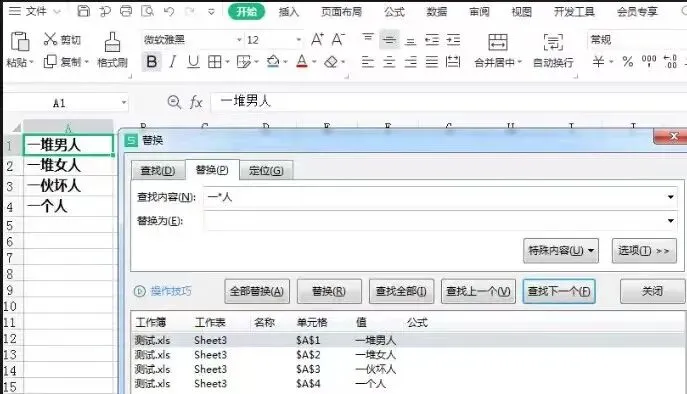Align text left
Screen dimensions: 687x394
368,62
